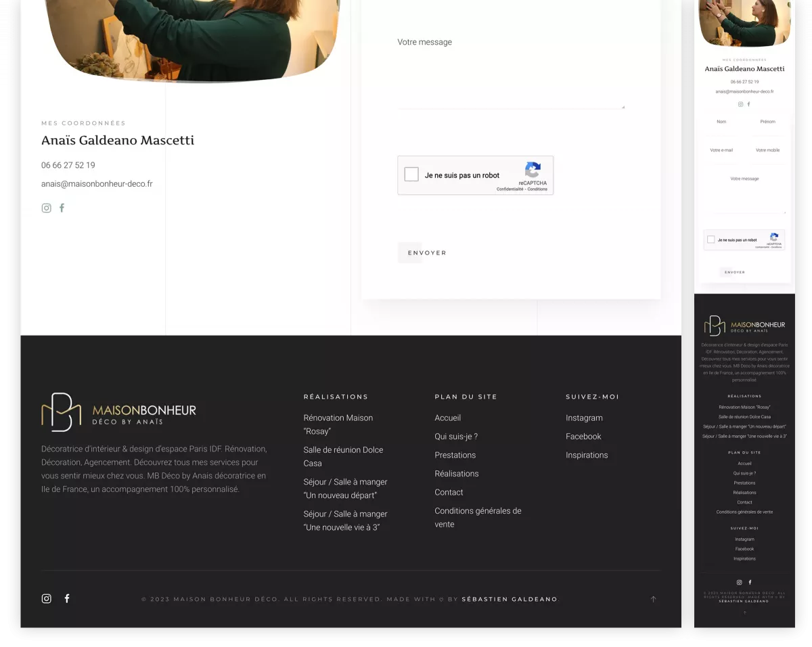Open "Un nouveau départ" in mobile footer
Image resolution: width=812 pixels, height=647 pixels.
744,426
